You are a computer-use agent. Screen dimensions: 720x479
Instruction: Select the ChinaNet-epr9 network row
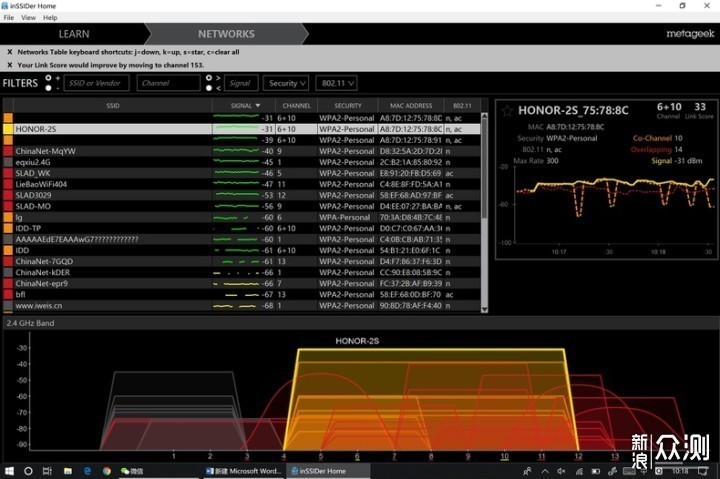[242, 283]
